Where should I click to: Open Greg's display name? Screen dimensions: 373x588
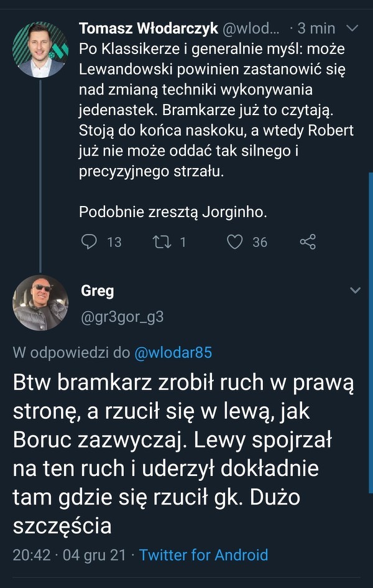click(97, 291)
